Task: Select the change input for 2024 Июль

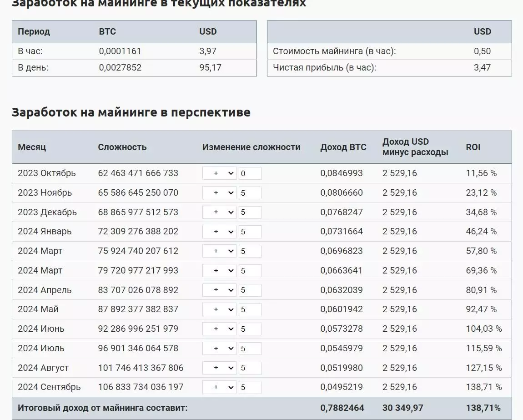Action: click(250, 349)
